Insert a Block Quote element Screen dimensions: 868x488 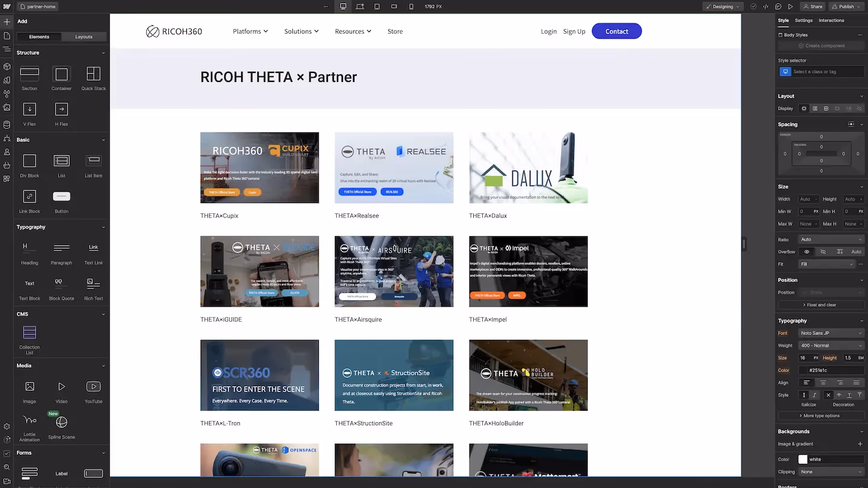coord(61,288)
